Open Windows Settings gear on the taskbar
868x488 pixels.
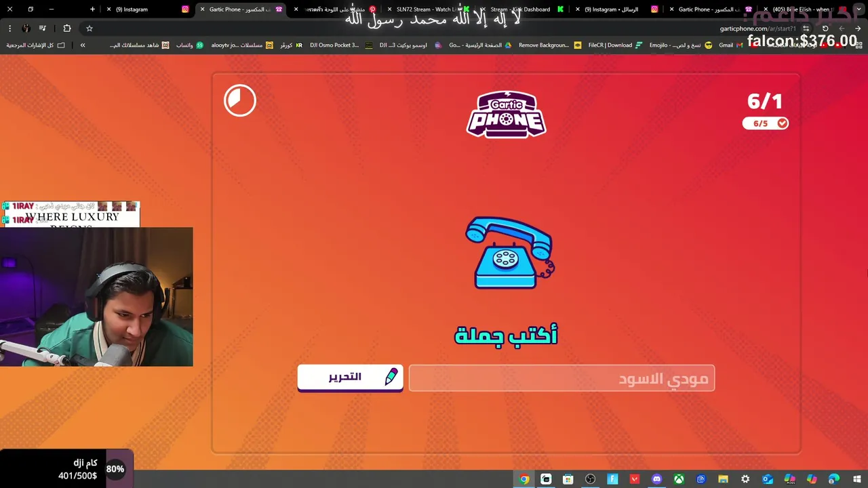[x=745, y=479]
